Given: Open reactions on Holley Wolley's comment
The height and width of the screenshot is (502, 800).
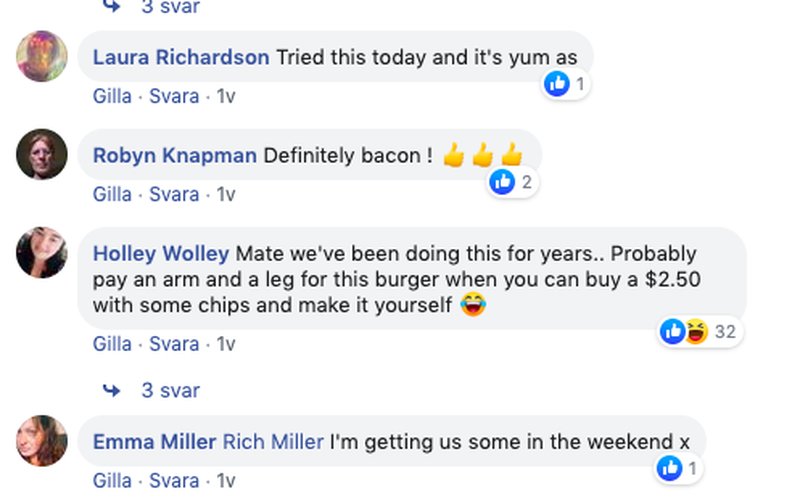Looking at the screenshot, I should [x=699, y=331].
